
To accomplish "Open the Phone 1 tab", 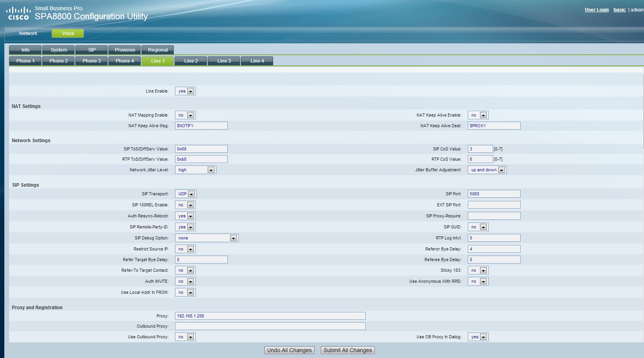I will (x=25, y=61).
